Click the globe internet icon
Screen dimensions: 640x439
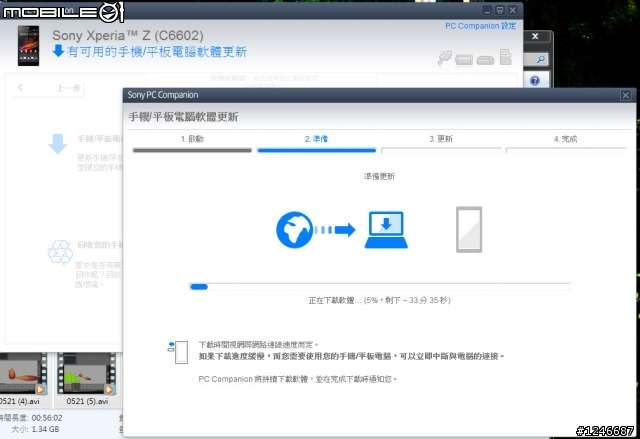point(294,230)
